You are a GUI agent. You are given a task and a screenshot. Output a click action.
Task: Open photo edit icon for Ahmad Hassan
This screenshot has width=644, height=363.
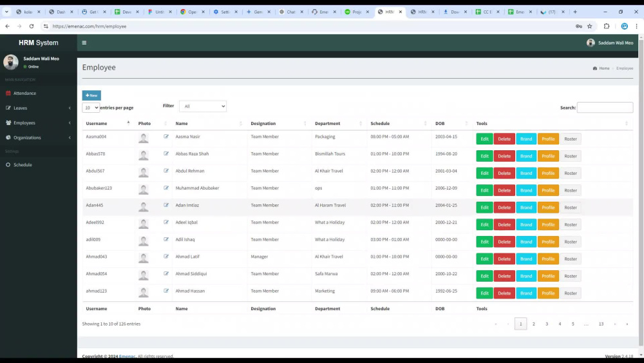click(x=166, y=291)
